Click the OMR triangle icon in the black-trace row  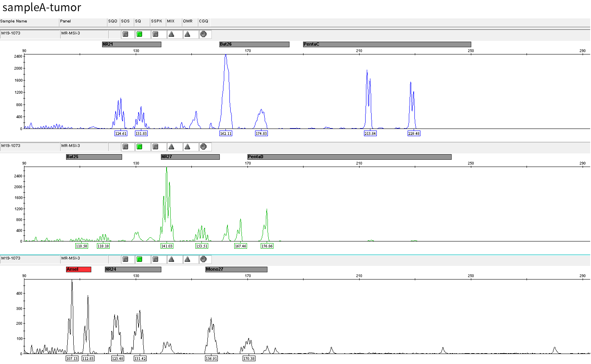187,259
